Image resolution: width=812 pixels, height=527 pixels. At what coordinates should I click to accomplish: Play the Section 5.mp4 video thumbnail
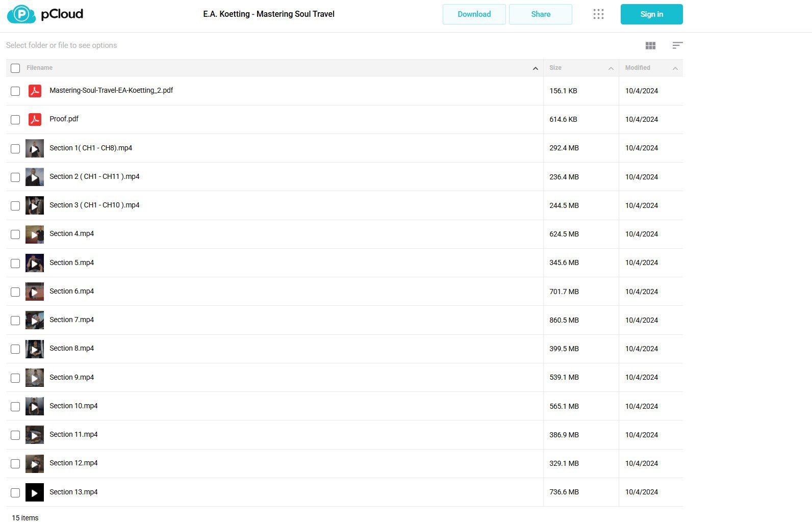pyautogui.click(x=35, y=263)
